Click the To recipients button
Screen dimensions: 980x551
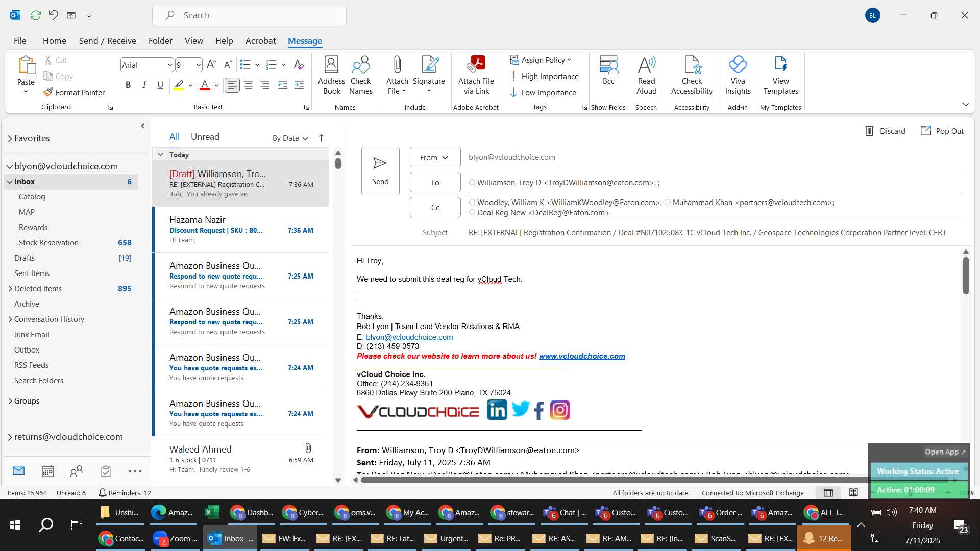435,182
